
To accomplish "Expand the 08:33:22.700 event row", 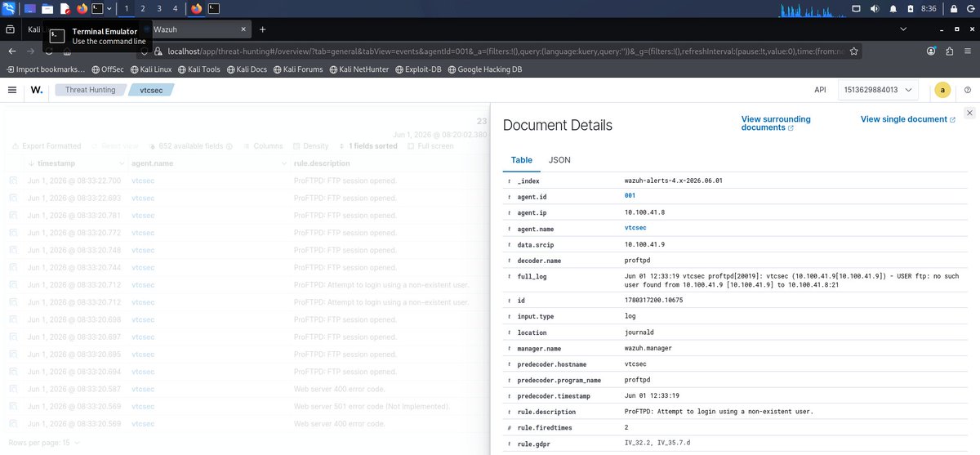I will pos(13,181).
